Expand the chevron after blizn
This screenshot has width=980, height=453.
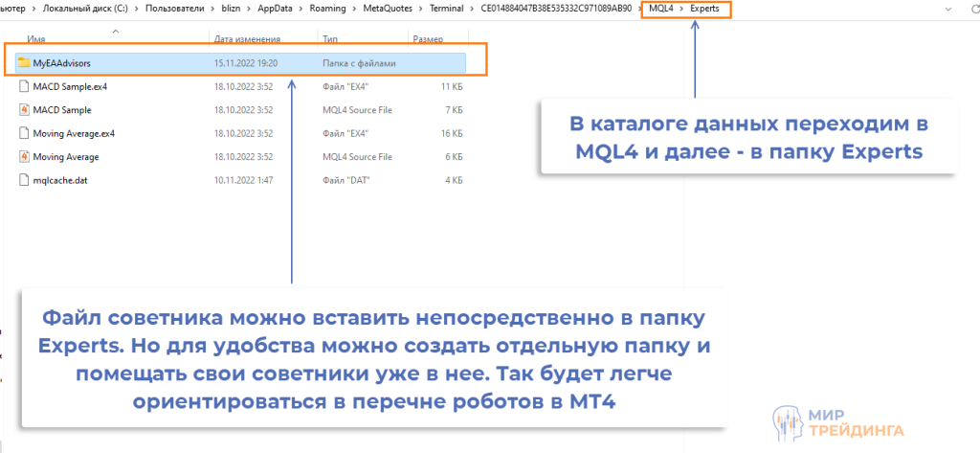(248, 9)
